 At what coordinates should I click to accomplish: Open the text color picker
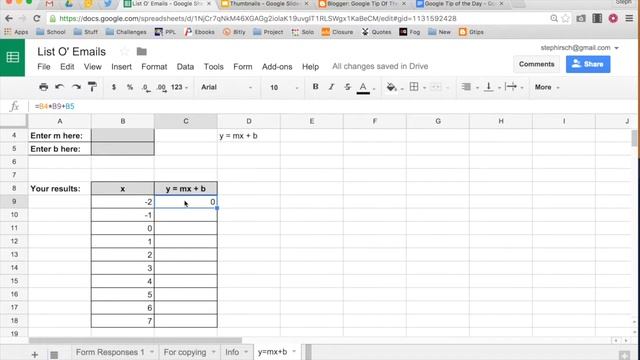[x=363, y=87]
